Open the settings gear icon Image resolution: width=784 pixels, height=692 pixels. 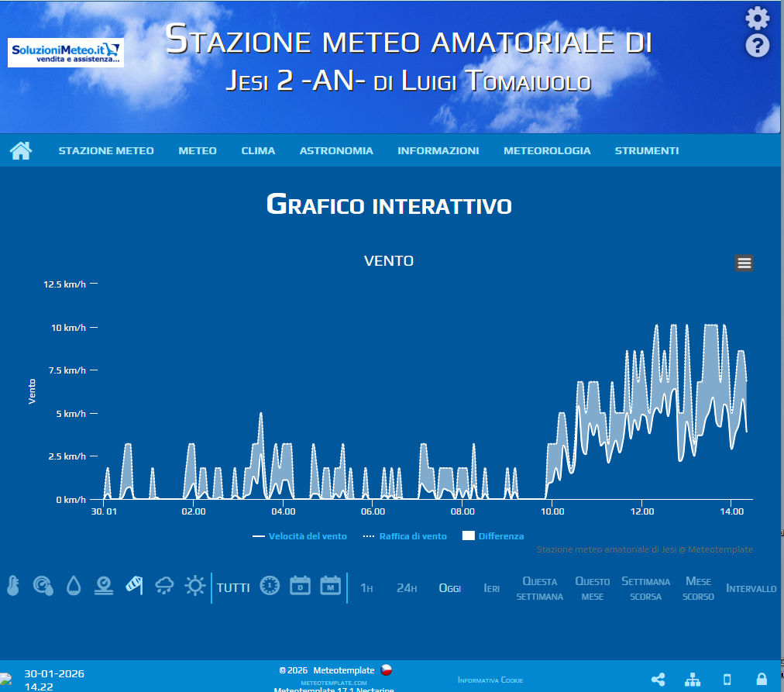[757, 18]
